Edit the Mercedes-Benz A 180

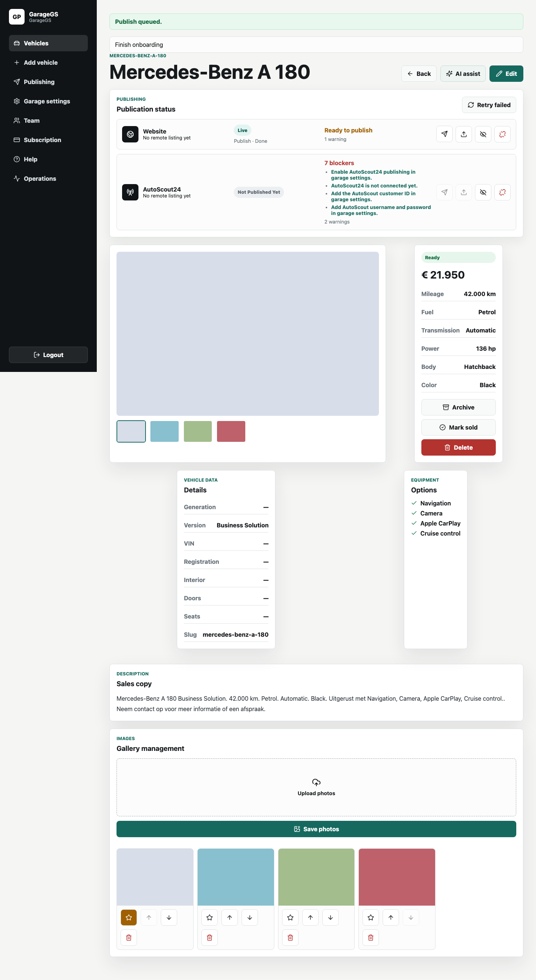(506, 73)
